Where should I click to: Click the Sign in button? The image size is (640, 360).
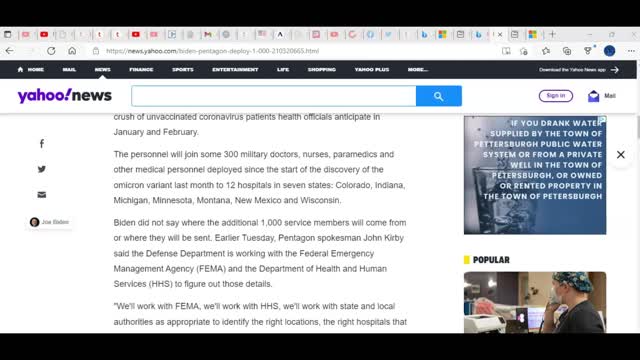pyautogui.click(x=556, y=96)
